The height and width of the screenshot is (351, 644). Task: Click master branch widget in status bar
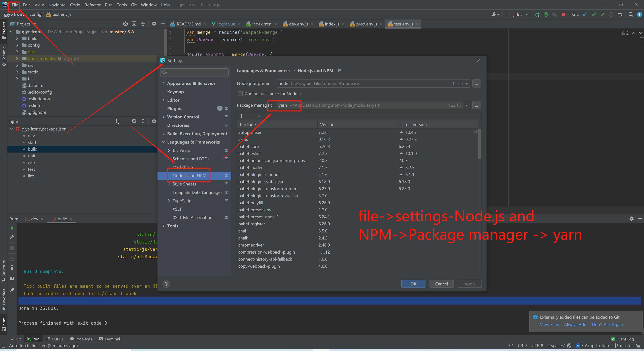(x=624, y=345)
